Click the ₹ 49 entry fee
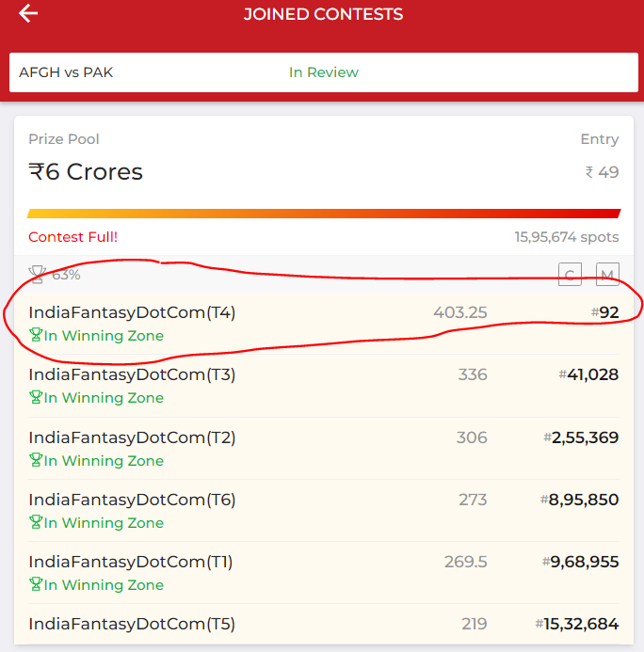The image size is (644, 652). [602, 172]
